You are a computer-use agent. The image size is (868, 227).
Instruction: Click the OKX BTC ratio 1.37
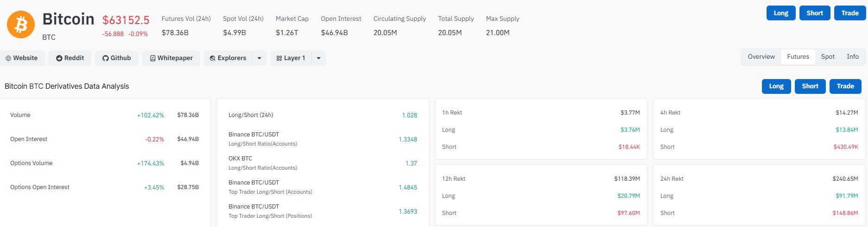(x=411, y=163)
